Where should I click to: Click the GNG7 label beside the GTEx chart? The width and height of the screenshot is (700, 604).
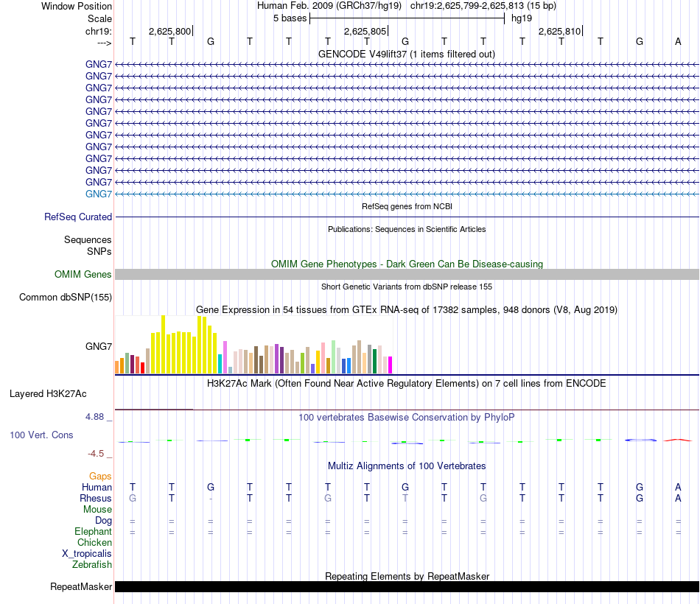click(x=99, y=346)
